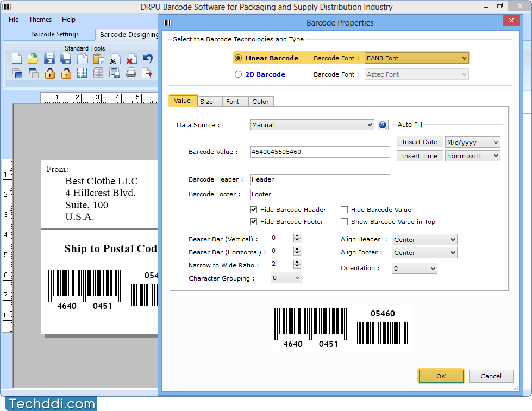This screenshot has width=532, height=411.
Task: Click the New document icon in Standard Tools
Action: click(17, 58)
